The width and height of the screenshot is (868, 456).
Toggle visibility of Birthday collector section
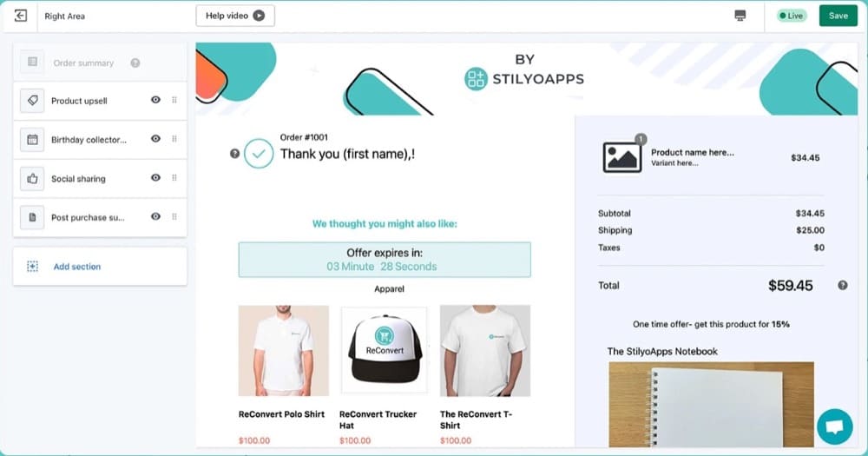155,138
